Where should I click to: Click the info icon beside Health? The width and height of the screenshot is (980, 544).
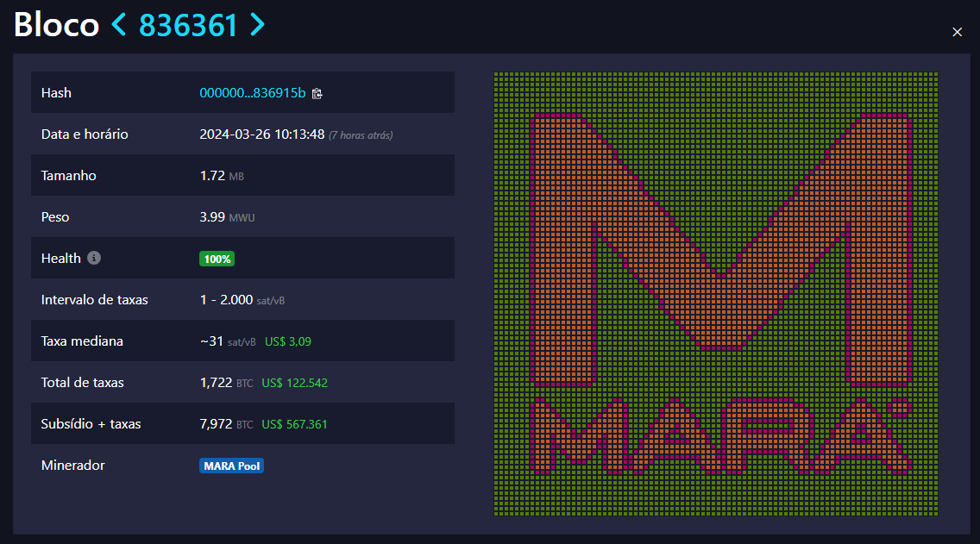(x=94, y=258)
